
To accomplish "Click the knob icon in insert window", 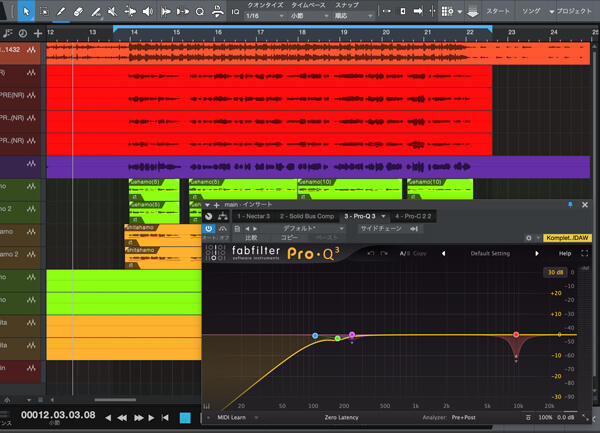I will pyautogui.click(x=209, y=216).
